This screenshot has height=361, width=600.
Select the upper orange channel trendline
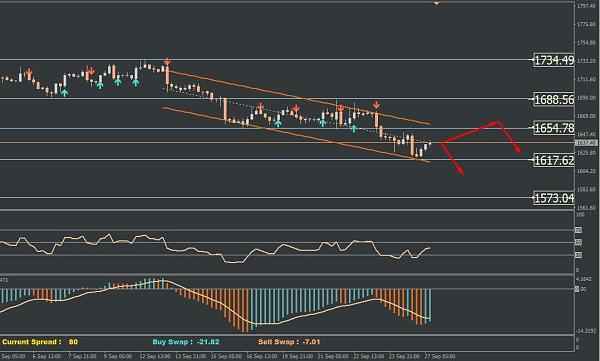[x=299, y=98]
